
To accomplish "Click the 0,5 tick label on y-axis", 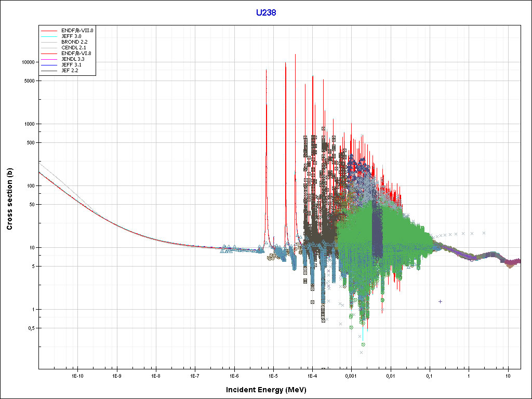I will [30, 328].
